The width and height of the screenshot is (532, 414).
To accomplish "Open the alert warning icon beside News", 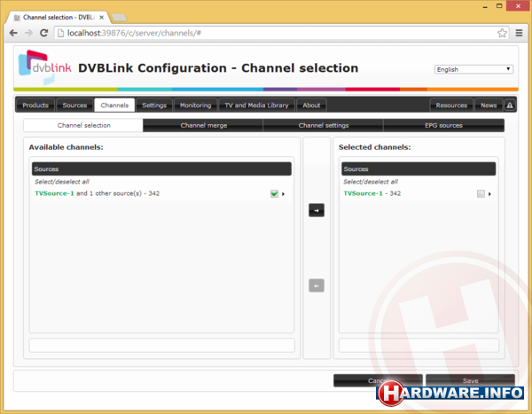I will coord(510,105).
